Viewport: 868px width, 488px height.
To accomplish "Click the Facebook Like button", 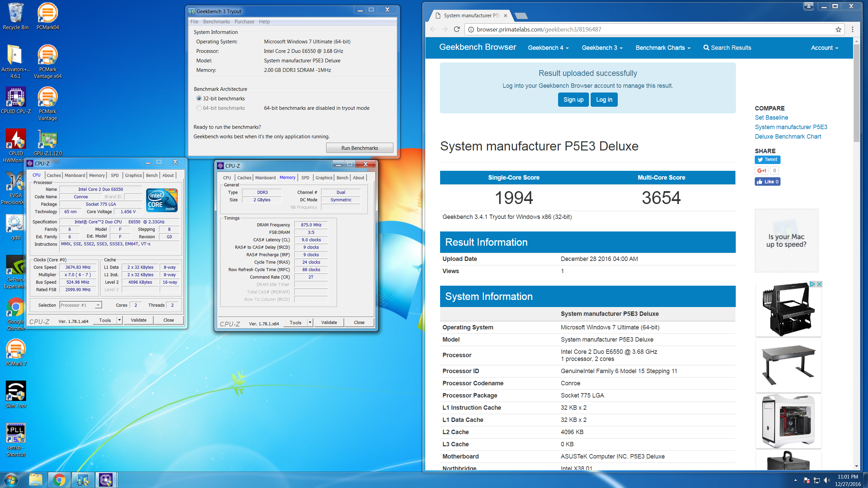I will [x=767, y=182].
